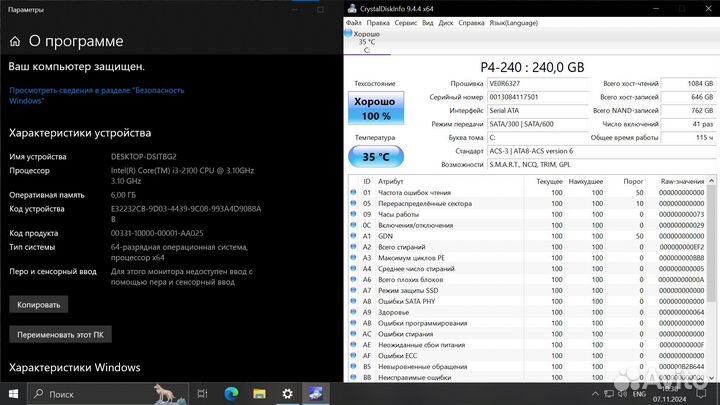Image resolution: width=720 pixels, height=405 pixels.
Task: Open the Windows Start menu
Action: tap(13, 394)
